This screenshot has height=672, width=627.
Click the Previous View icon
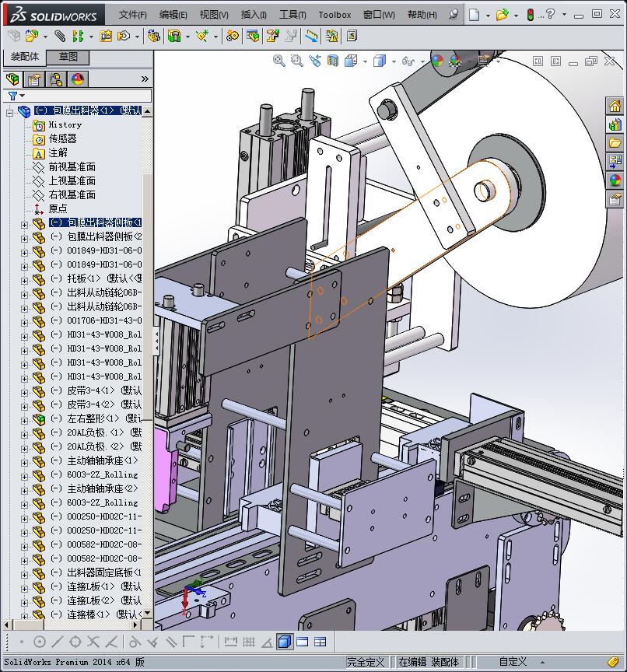(315, 61)
